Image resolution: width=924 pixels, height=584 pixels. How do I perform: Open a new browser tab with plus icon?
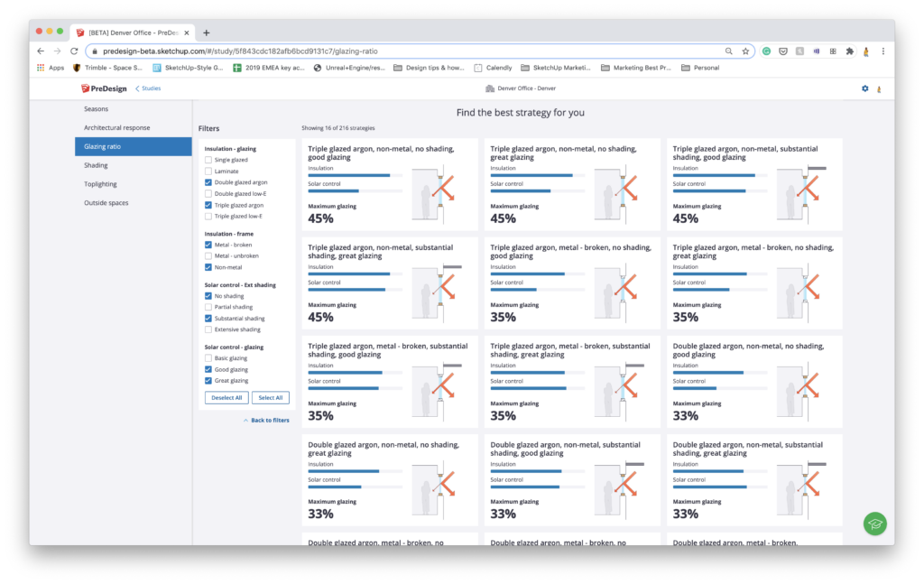pos(207,33)
